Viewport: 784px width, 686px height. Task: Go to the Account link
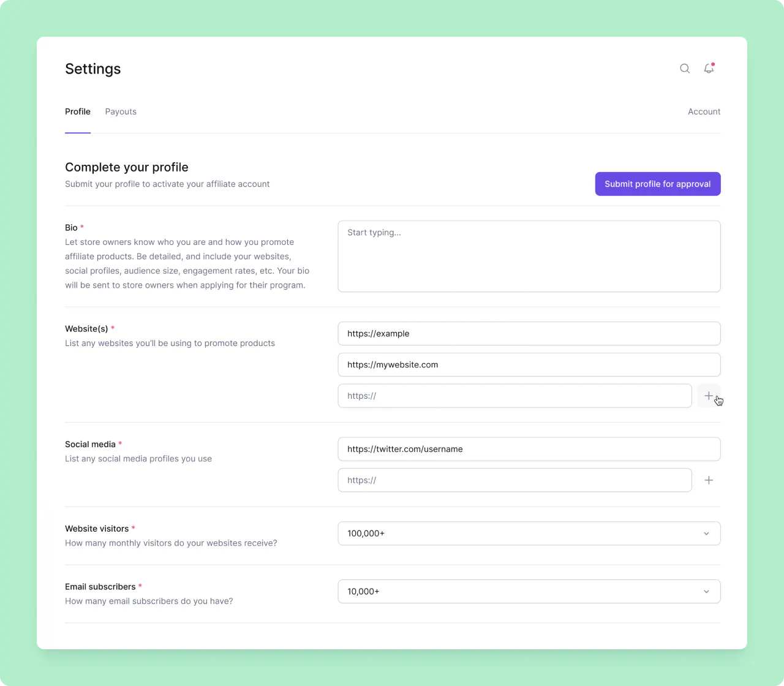(x=704, y=111)
